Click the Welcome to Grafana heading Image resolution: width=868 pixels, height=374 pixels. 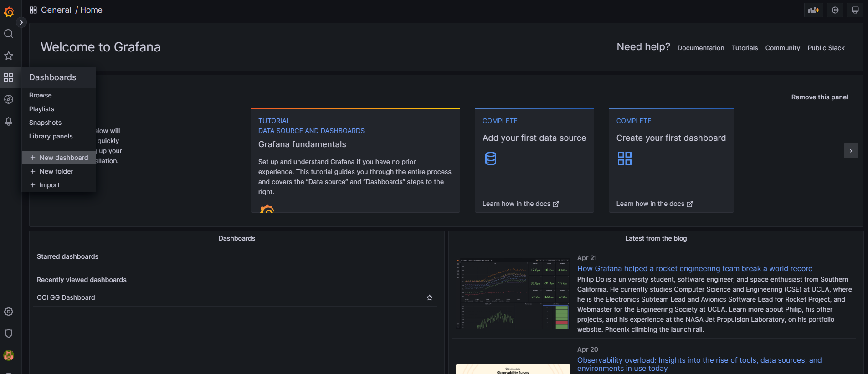(x=101, y=47)
